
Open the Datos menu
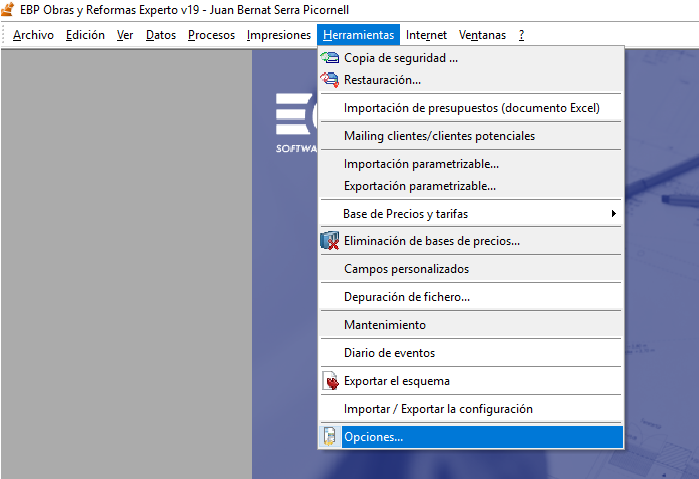161,35
